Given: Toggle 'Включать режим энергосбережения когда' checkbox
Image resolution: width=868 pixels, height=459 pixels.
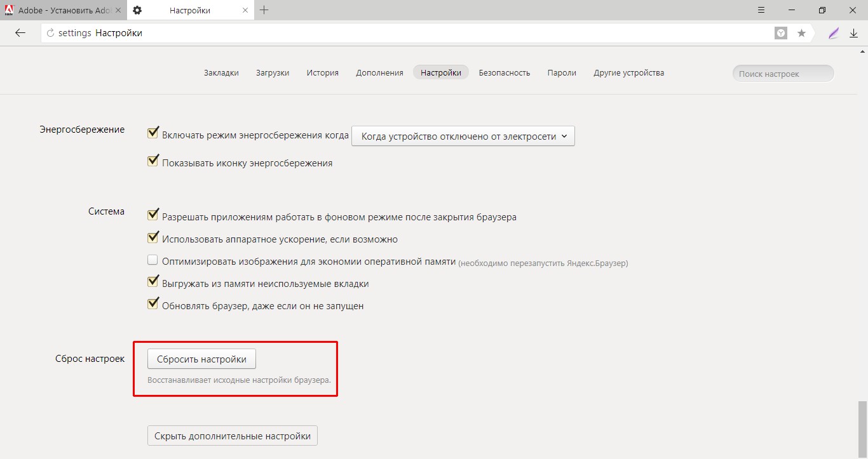Looking at the screenshot, I should [153, 133].
